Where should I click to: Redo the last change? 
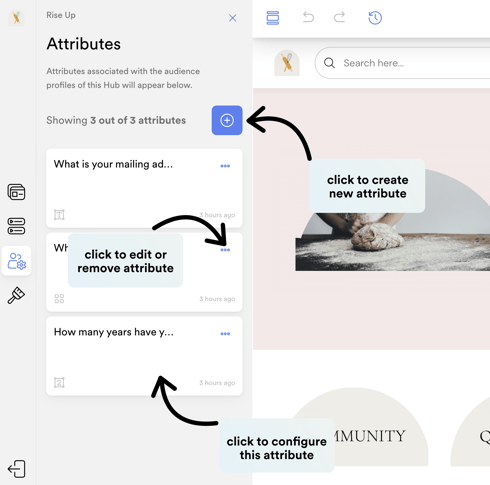pos(339,17)
